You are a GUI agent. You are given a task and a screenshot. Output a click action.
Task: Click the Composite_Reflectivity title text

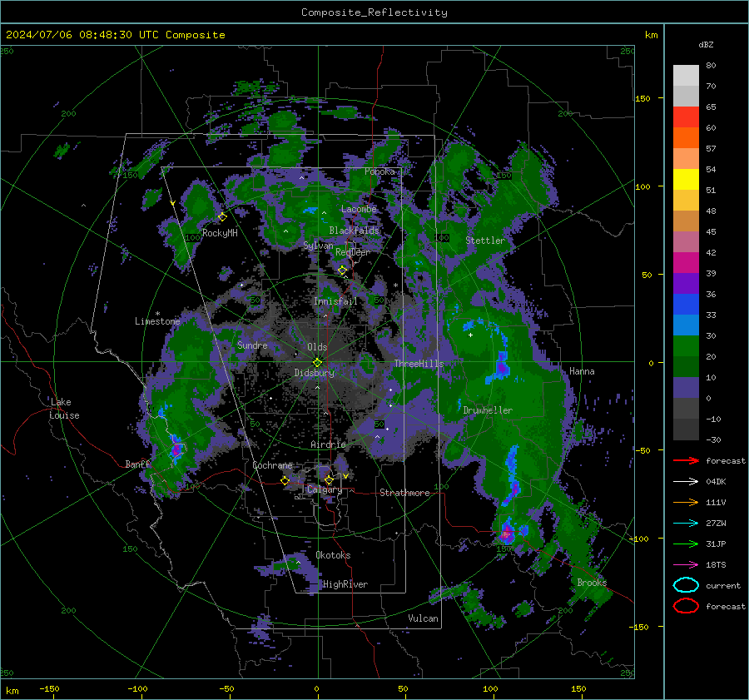(x=374, y=12)
